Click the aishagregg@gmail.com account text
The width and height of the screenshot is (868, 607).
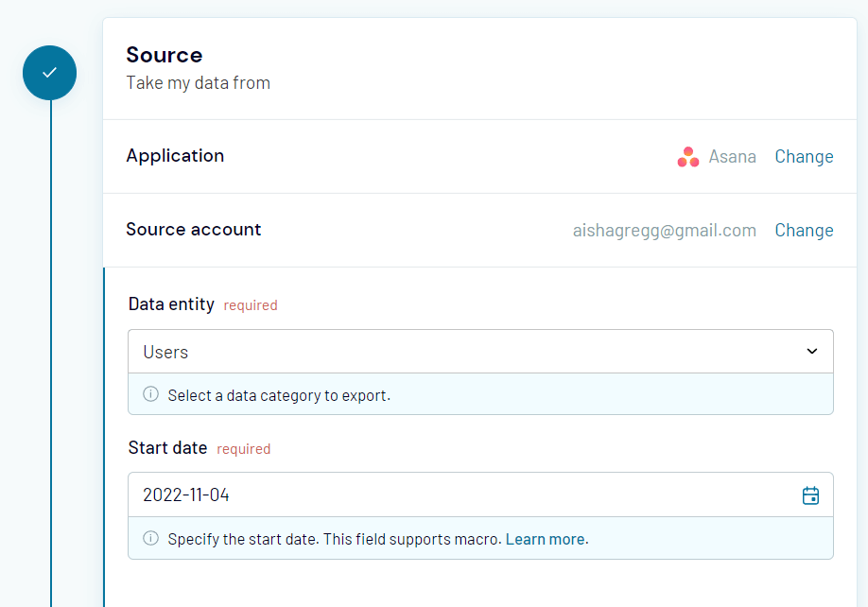(x=664, y=230)
